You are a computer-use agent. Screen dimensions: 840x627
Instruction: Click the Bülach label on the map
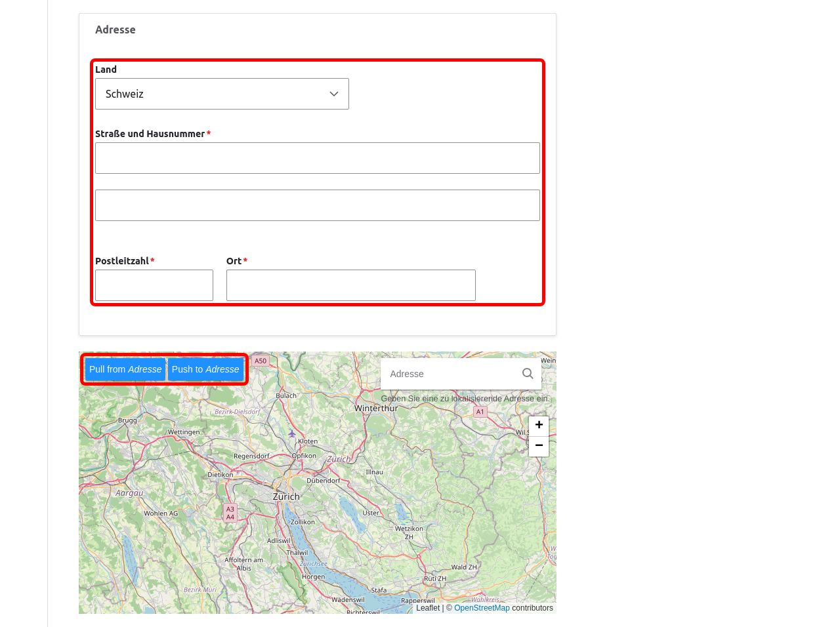tap(286, 395)
